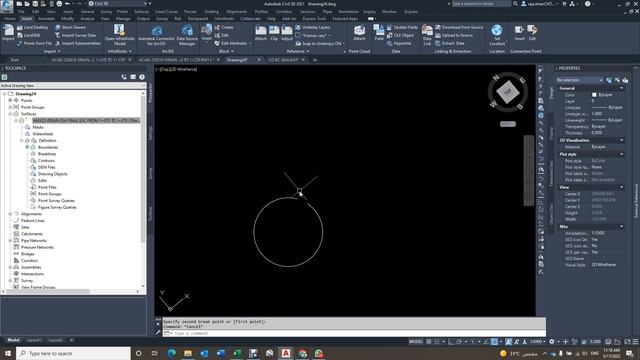The width and height of the screenshot is (640, 360).
Task: Click the Undo arrow in quick access toolbar
Action: [x=68, y=4]
